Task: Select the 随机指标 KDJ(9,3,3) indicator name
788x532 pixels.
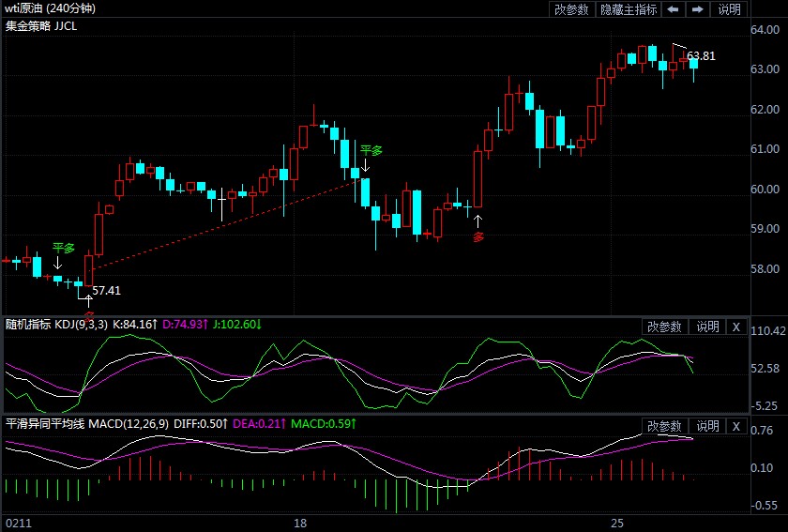Action: point(56,325)
